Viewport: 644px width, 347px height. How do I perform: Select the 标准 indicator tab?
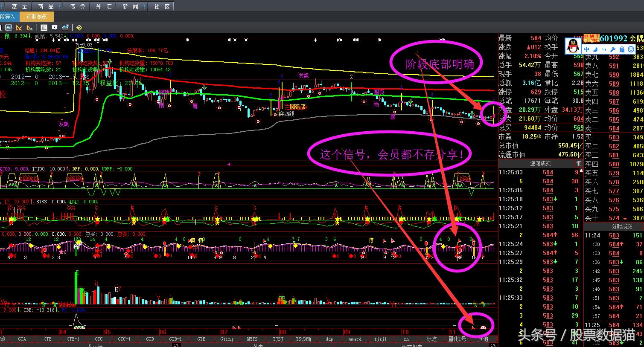(x=431, y=339)
